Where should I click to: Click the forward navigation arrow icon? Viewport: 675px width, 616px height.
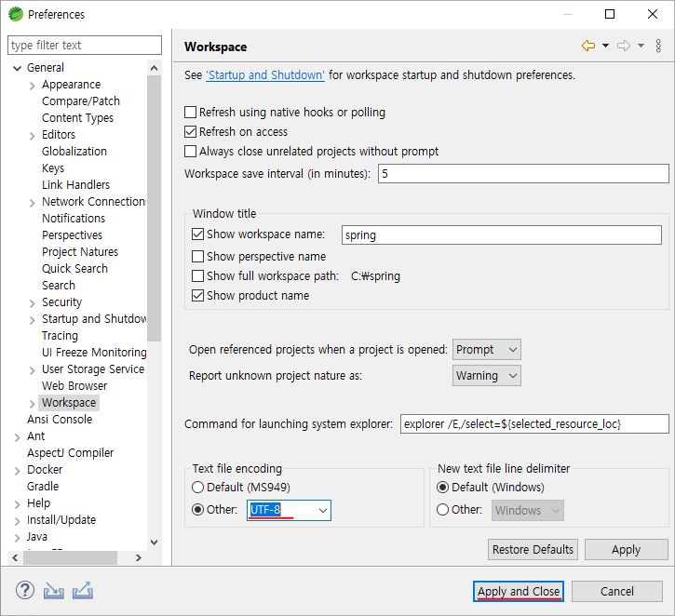tap(624, 46)
